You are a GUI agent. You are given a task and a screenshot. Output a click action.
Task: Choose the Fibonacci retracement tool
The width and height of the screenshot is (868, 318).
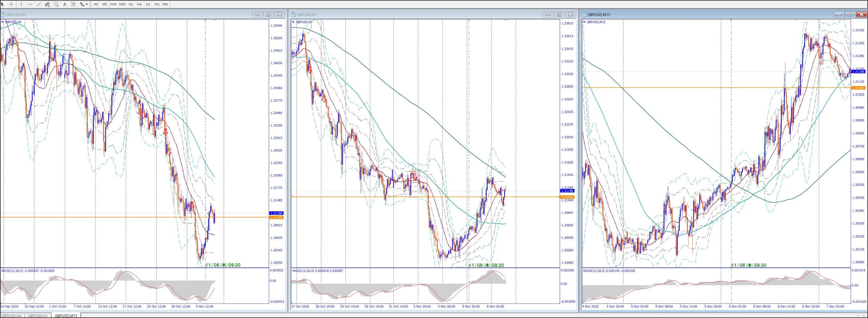pyautogui.click(x=56, y=4)
